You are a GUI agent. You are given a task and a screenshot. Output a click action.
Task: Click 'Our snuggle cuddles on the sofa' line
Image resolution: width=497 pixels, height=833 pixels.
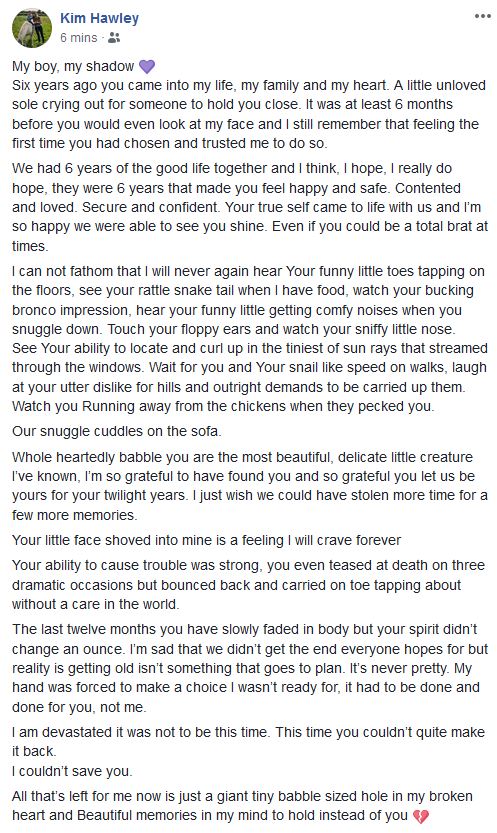pyautogui.click(x=116, y=431)
